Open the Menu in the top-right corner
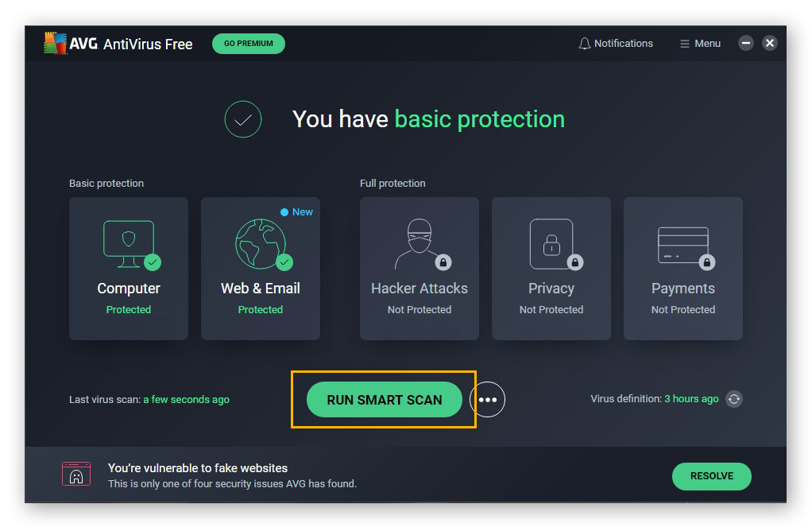The width and height of the screenshot is (812, 531). [x=699, y=43]
